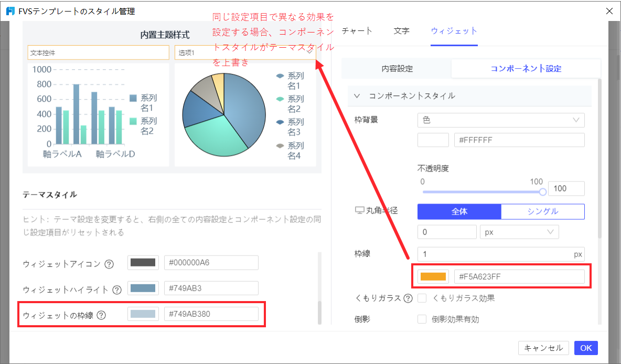The image size is (621, 364).
Task: Click the 系列名3 legend entry in pie chart
Action: pyautogui.click(x=290, y=127)
